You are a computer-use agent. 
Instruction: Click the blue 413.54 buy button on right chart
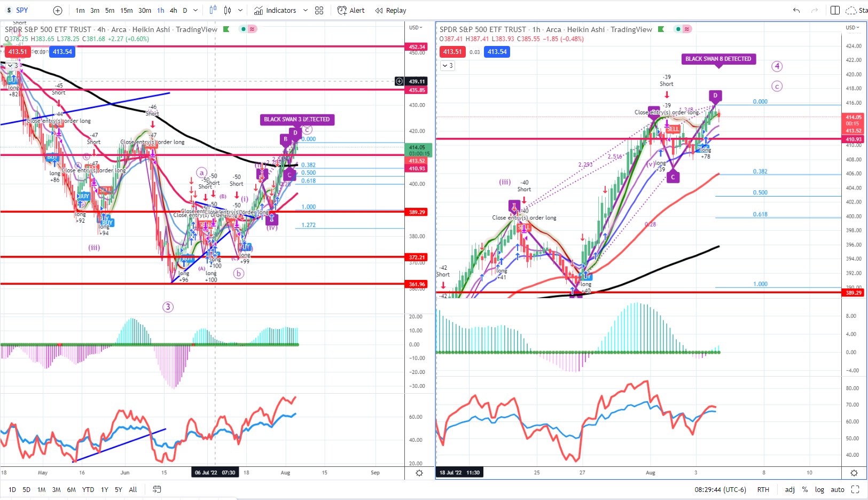click(497, 52)
